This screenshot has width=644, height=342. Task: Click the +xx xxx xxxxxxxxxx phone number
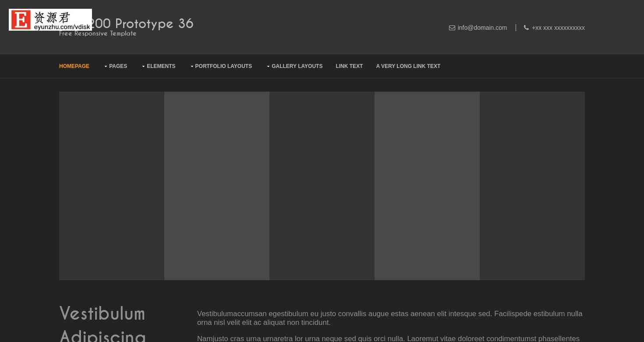point(558,28)
